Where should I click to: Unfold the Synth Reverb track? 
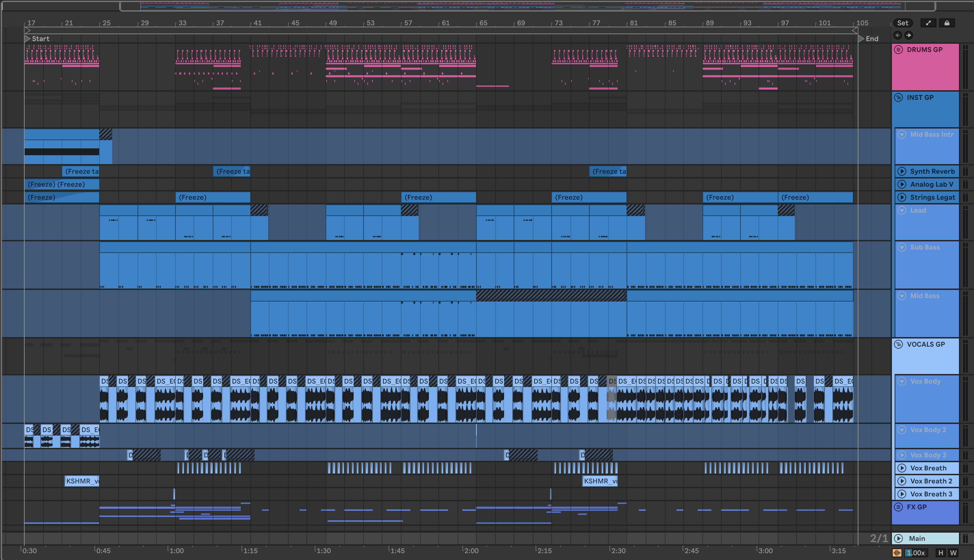pos(902,171)
